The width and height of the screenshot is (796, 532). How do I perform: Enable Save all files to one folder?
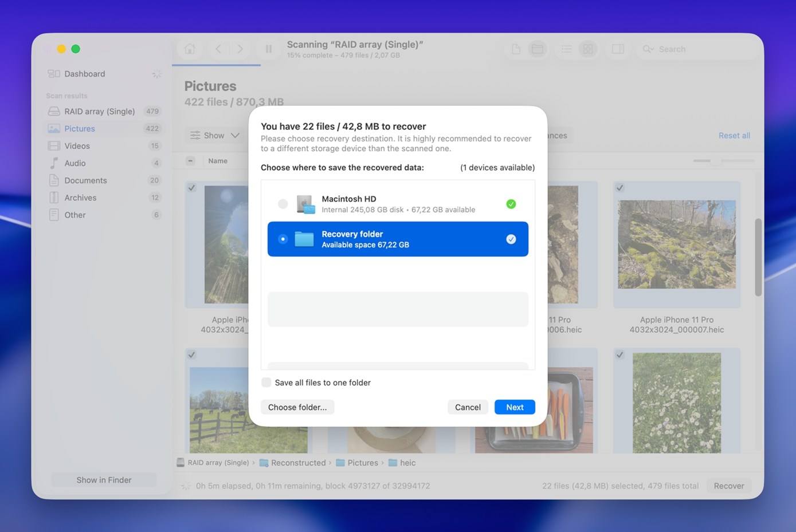[x=266, y=383]
